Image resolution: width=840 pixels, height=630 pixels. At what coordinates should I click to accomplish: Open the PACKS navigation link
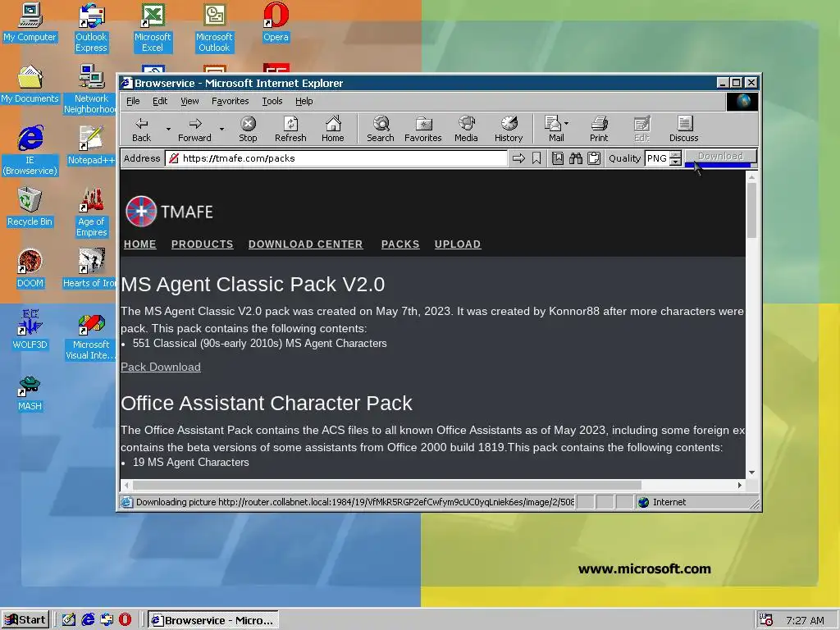[400, 244]
